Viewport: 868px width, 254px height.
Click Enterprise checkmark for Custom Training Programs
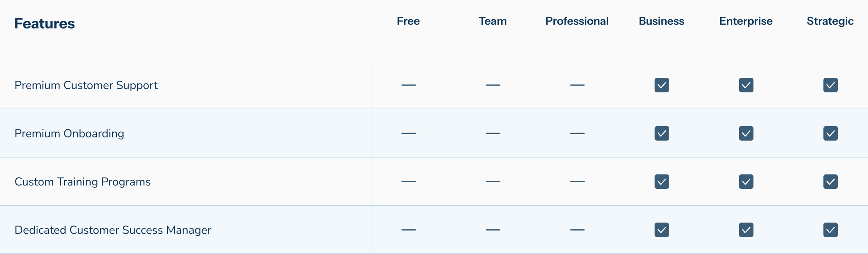(746, 182)
